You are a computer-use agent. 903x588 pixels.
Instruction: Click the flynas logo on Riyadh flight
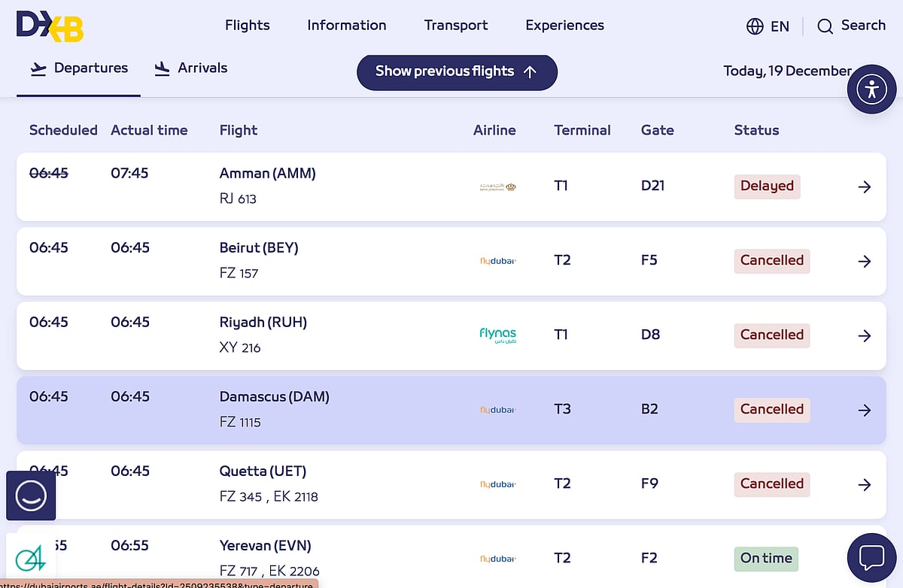tap(496, 335)
